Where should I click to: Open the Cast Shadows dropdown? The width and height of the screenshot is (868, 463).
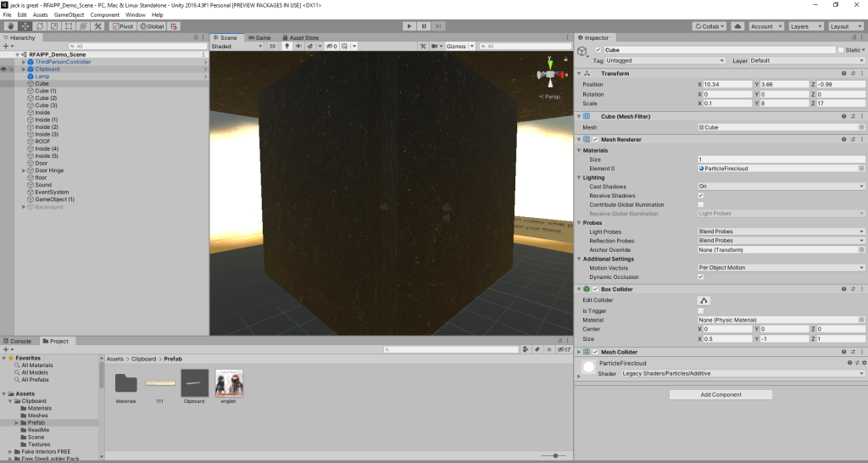click(780, 186)
